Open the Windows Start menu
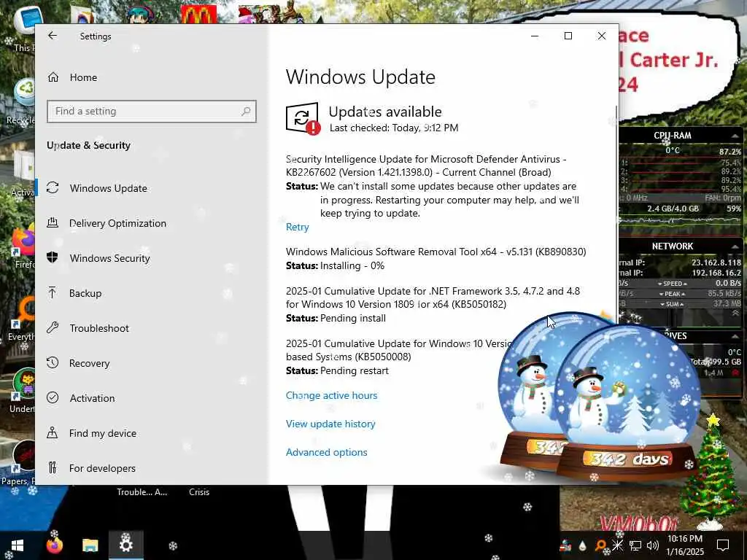Image resolution: width=747 pixels, height=560 pixels. [x=18, y=545]
